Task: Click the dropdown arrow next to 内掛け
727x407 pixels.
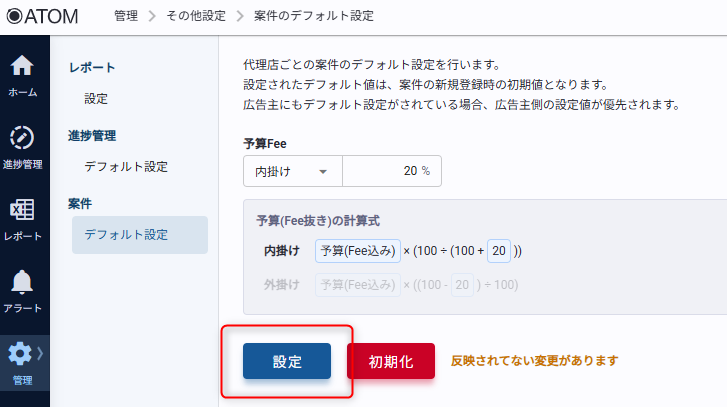Action: 323,171
